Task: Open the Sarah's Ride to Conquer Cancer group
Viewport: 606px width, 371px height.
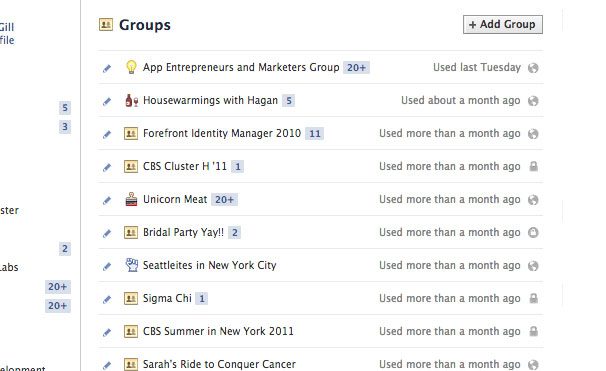Action: [219, 364]
